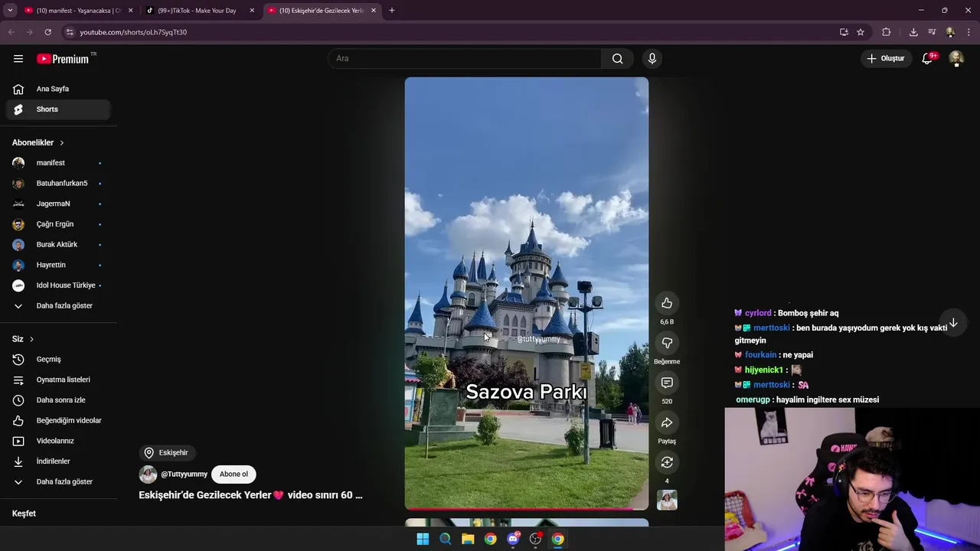The image size is (980, 551).
Task: Click the Oluştur create button
Action: click(886, 58)
